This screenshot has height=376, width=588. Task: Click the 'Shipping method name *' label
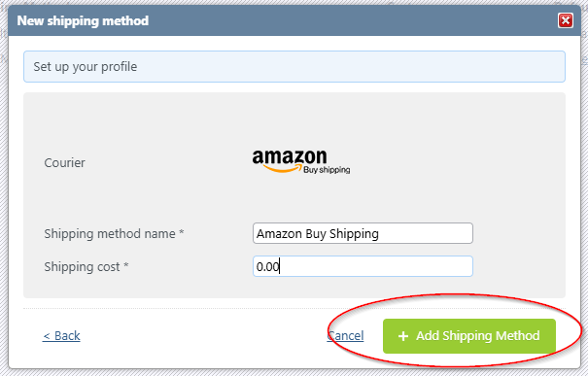tap(114, 233)
